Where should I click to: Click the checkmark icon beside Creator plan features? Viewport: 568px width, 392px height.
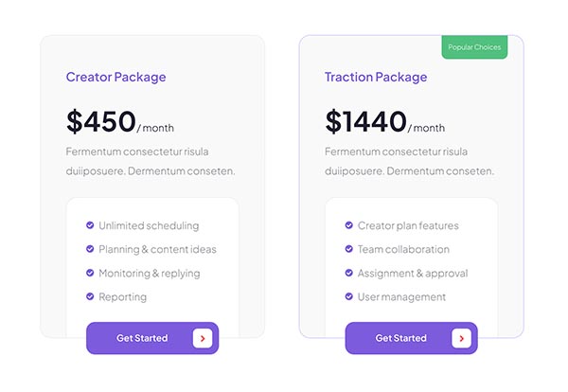pyautogui.click(x=348, y=225)
